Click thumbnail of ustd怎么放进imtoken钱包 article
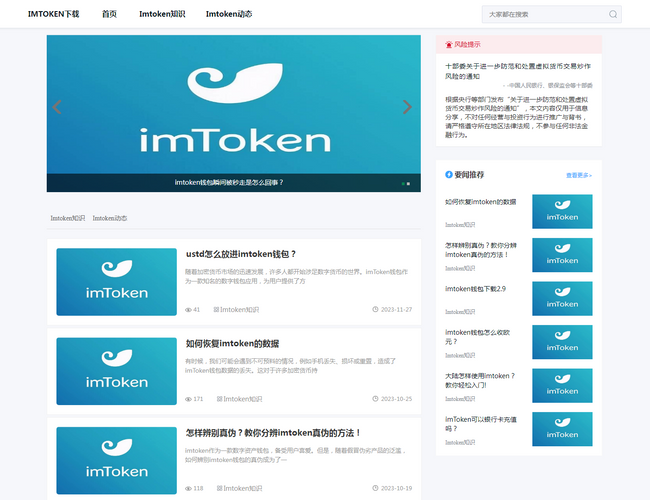Image resolution: width=650 pixels, height=500 pixels. click(x=116, y=282)
